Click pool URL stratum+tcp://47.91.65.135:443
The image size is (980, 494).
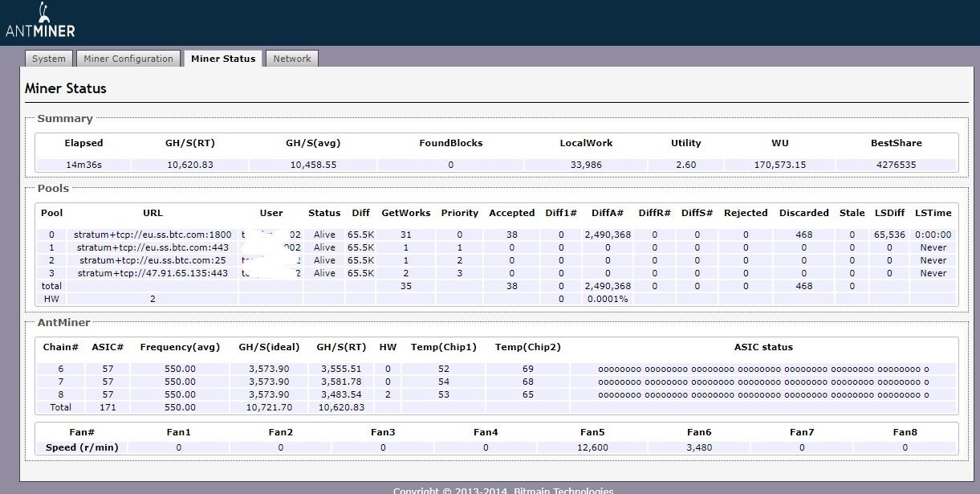point(152,273)
